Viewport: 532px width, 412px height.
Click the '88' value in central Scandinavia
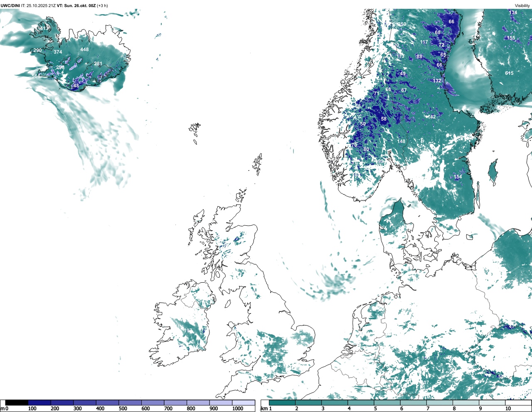coord(419,57)
